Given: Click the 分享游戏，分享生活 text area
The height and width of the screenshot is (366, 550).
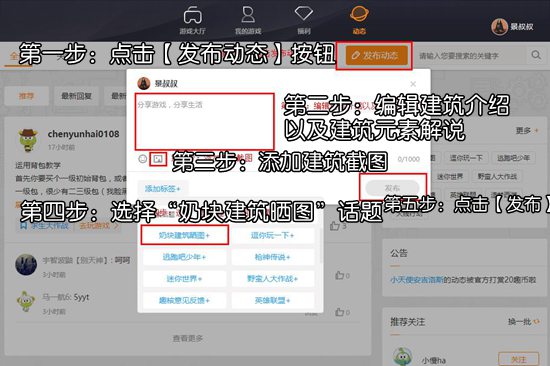Looking at the screenshot, I should click(204, 121).
